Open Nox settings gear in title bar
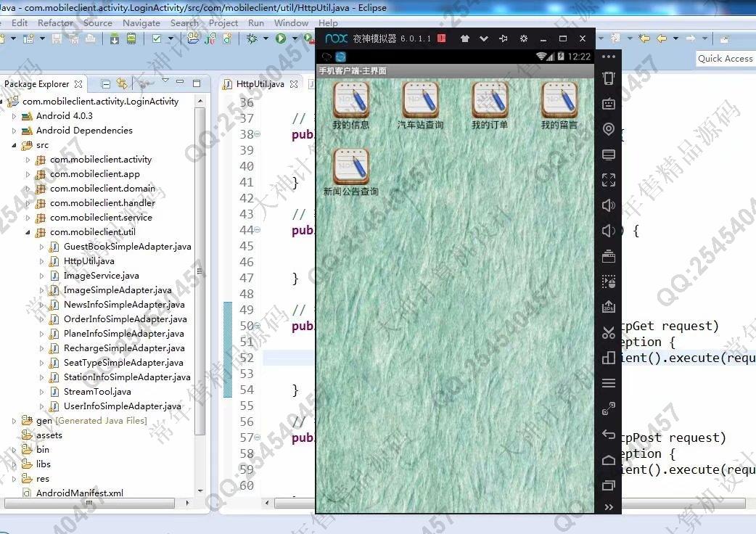Screen dimensions: 756x534 coord(524,38)
